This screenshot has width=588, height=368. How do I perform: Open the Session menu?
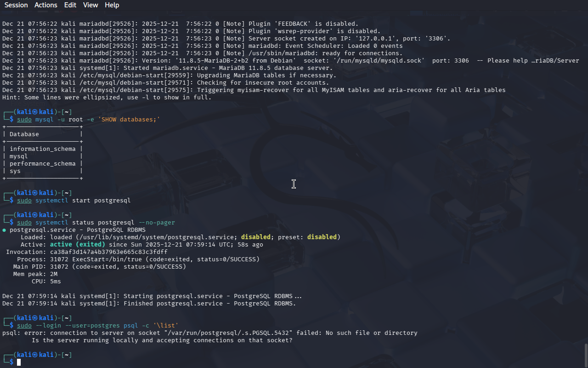click(16, 5)
